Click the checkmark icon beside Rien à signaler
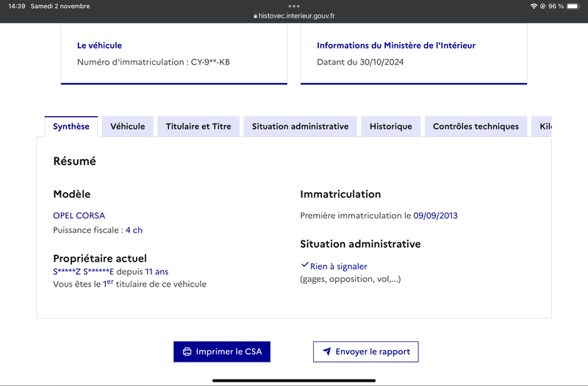 pos(304,265)
